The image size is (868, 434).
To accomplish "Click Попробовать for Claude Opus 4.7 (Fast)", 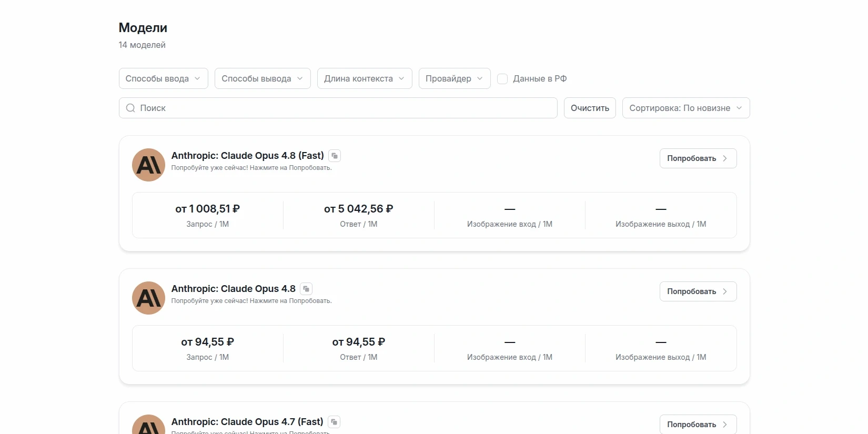I will click(698, 424).
